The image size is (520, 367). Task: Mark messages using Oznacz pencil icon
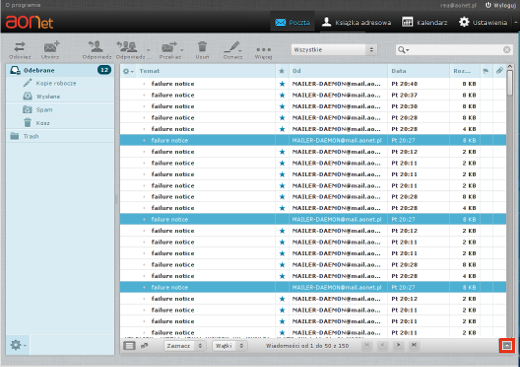point(232,47)
